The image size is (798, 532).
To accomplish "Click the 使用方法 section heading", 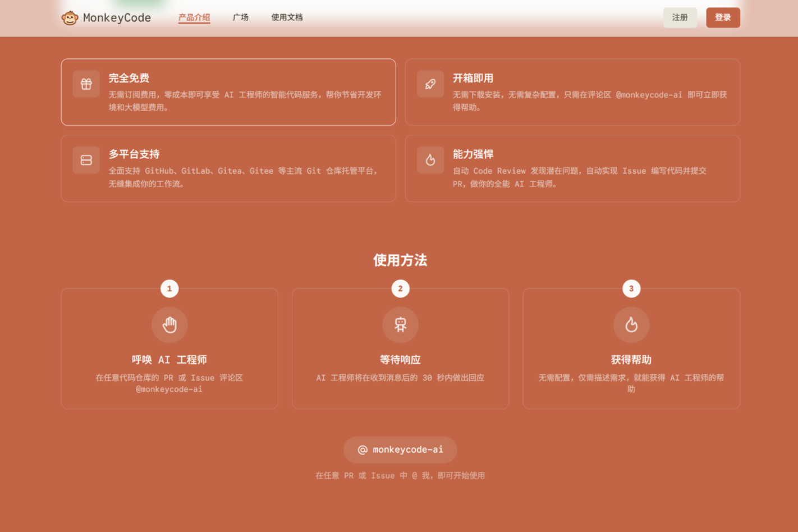I will (x=400, y=260).
